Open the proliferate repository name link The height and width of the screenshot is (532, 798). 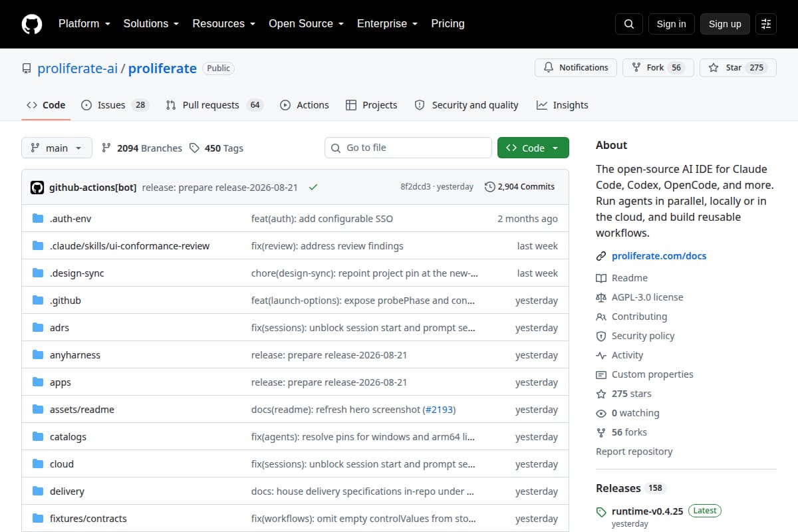(x=162, y=68)
